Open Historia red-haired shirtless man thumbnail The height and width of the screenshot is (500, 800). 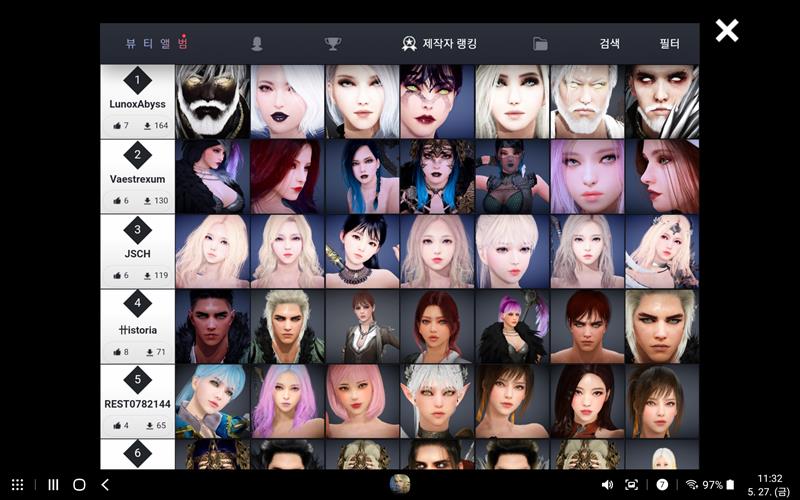(587, 327)
